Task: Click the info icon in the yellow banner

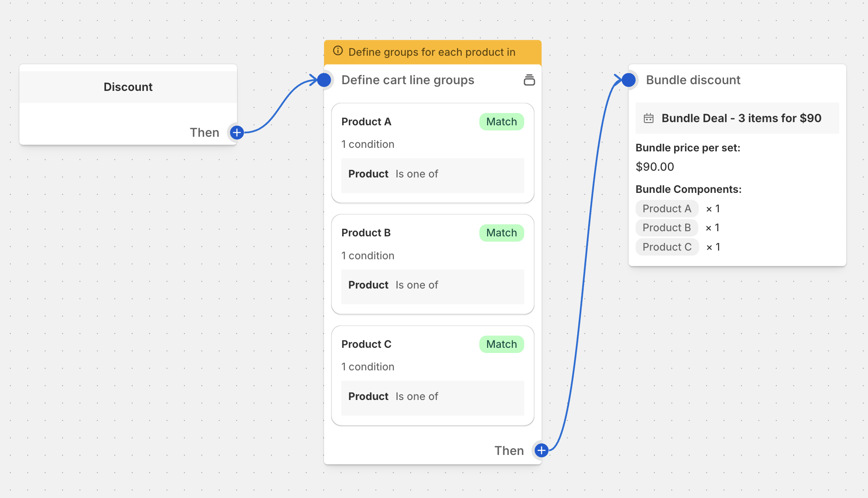Action: point(338,51)
